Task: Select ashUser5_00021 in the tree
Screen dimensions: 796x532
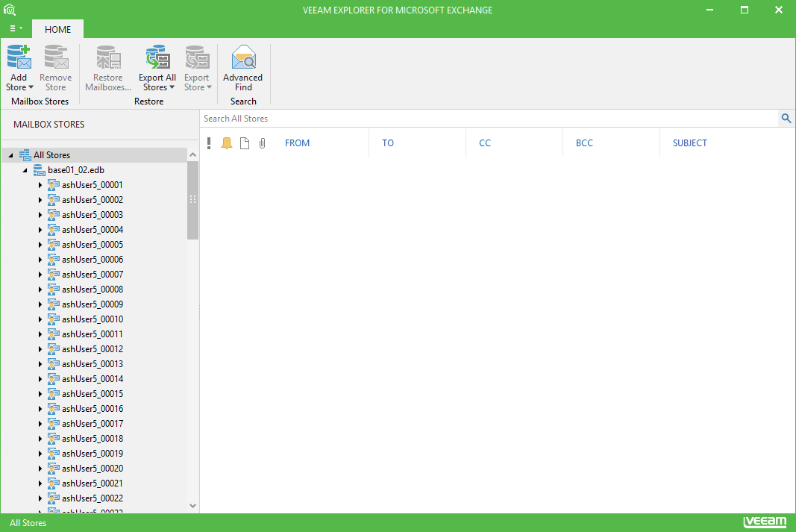Action: 93,484
